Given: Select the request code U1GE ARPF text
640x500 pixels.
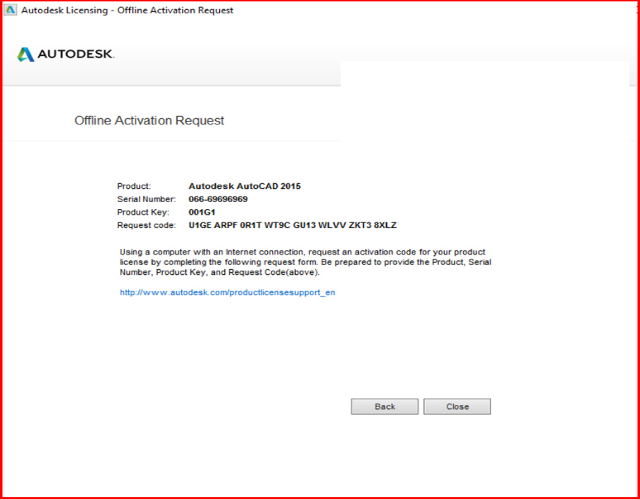Looking at the screenshot, I should coord(293,225).
